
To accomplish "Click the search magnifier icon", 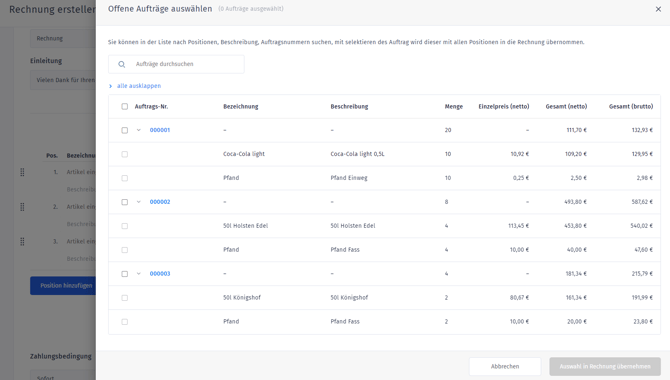I will coord(122,64).
